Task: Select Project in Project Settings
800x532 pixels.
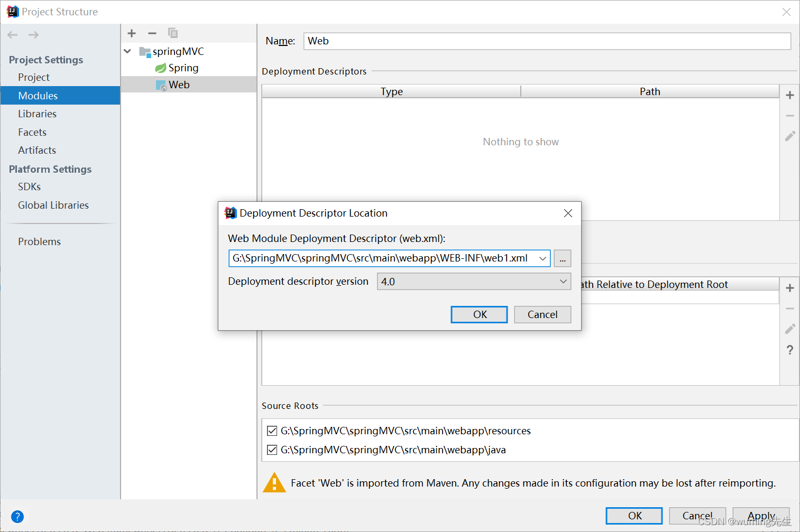Action: click(34, 77)
